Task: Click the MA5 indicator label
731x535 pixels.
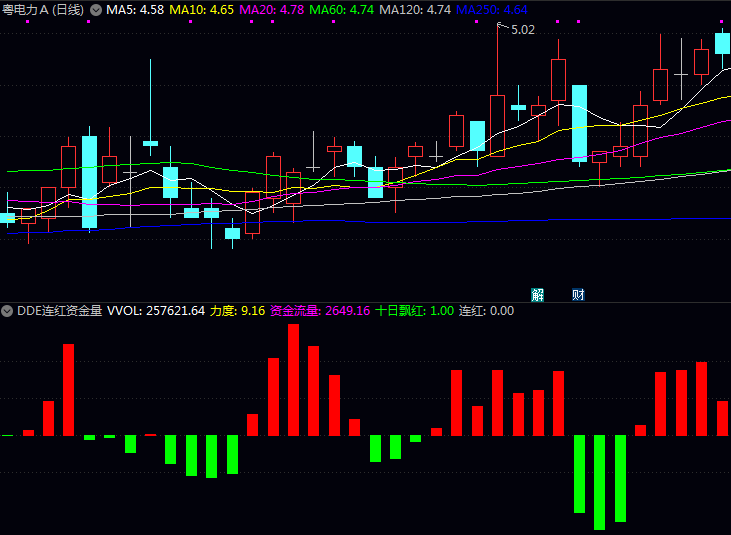Action: (x=135, y=9)
